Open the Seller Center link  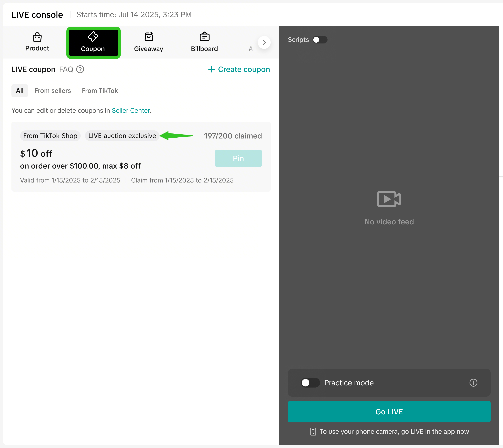tap(131, 111)
